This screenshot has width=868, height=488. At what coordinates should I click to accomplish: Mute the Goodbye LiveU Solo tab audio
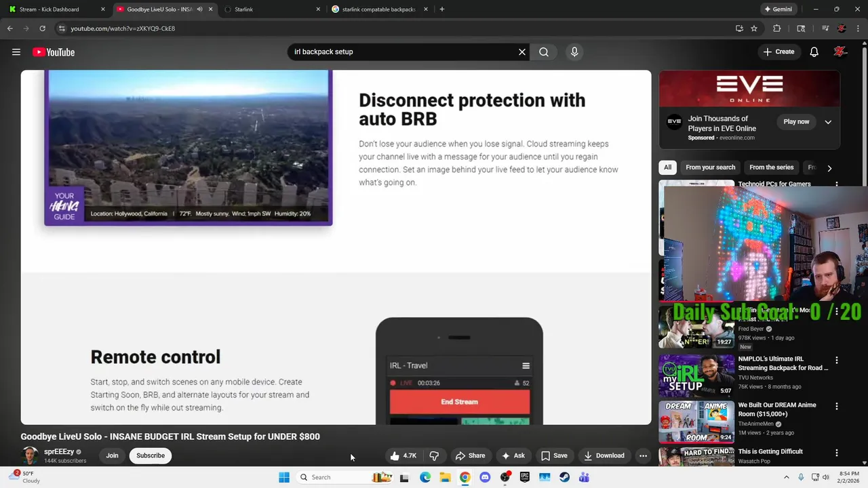coord(199,9)
